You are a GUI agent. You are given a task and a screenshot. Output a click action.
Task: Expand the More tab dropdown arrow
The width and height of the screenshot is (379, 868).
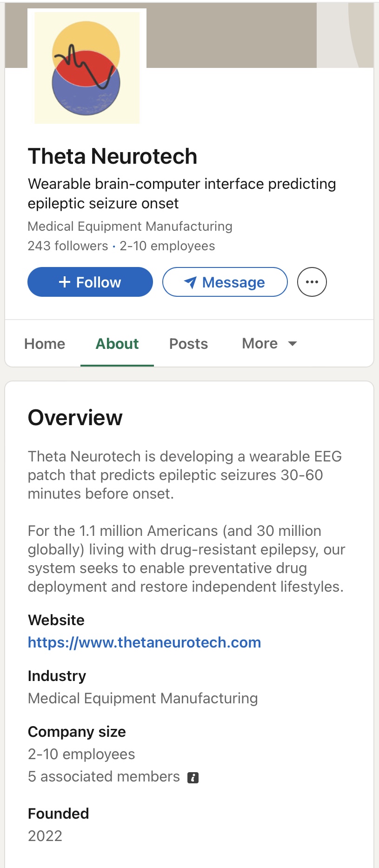point(293,344)
